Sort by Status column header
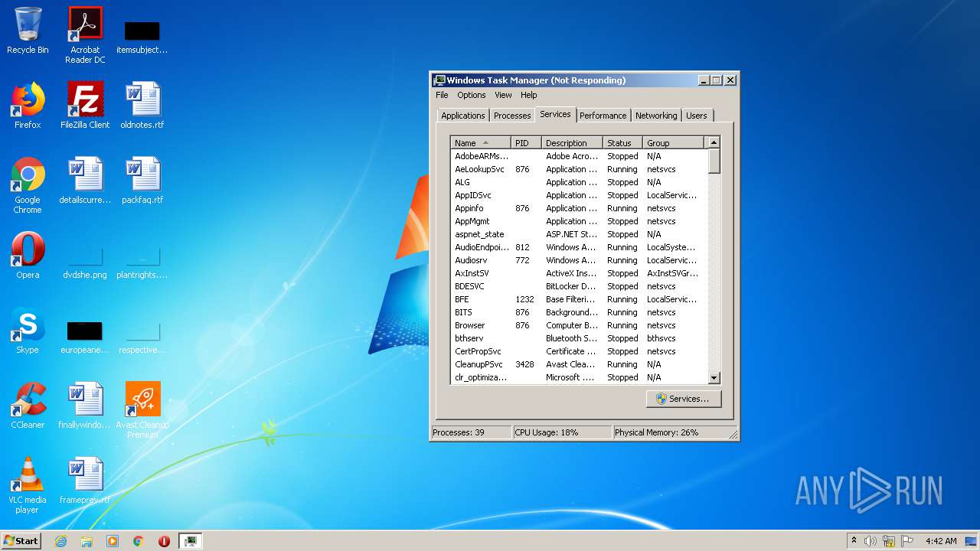 [x=622, y=143]
